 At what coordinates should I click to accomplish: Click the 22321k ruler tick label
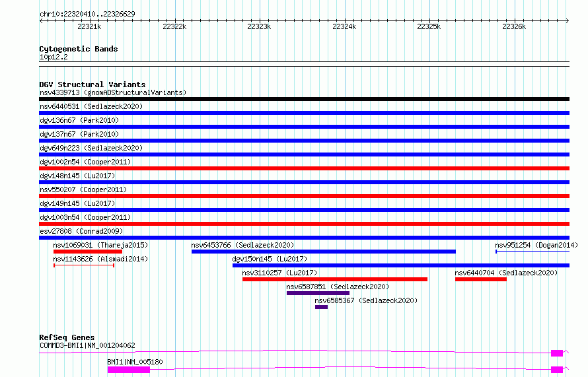pos(89,26)
